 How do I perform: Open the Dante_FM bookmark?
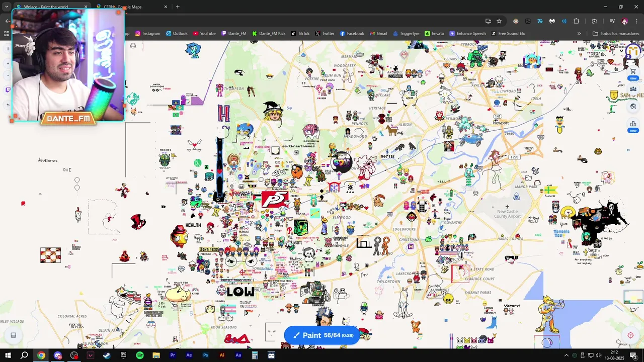tap(234, 34)
